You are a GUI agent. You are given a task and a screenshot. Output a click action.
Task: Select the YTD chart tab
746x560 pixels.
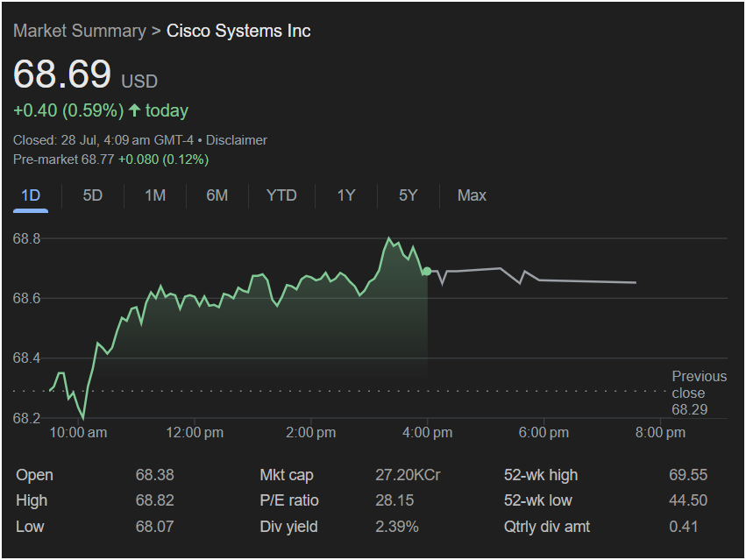coord(281,195)
